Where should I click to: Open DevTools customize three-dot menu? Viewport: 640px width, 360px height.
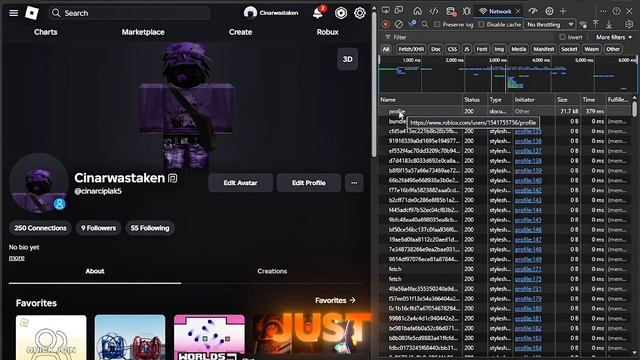603,11
